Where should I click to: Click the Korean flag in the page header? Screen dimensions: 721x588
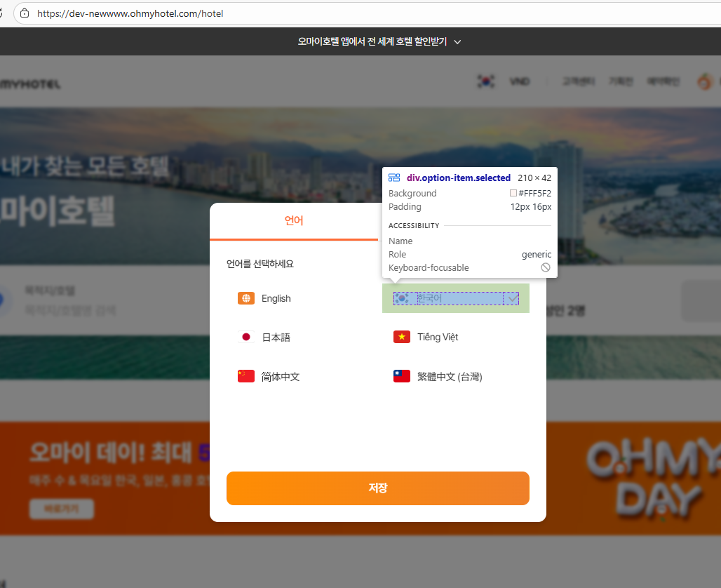[x=485, y=81]
